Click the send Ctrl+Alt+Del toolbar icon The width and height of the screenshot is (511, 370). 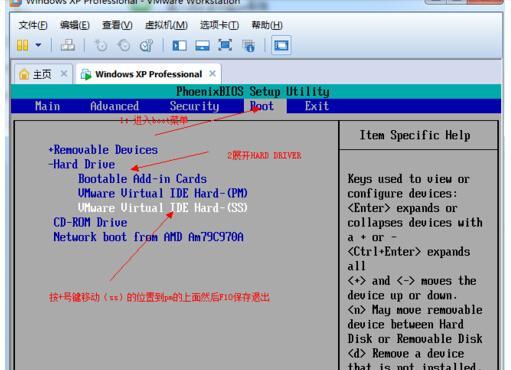(x=68, y=45)
